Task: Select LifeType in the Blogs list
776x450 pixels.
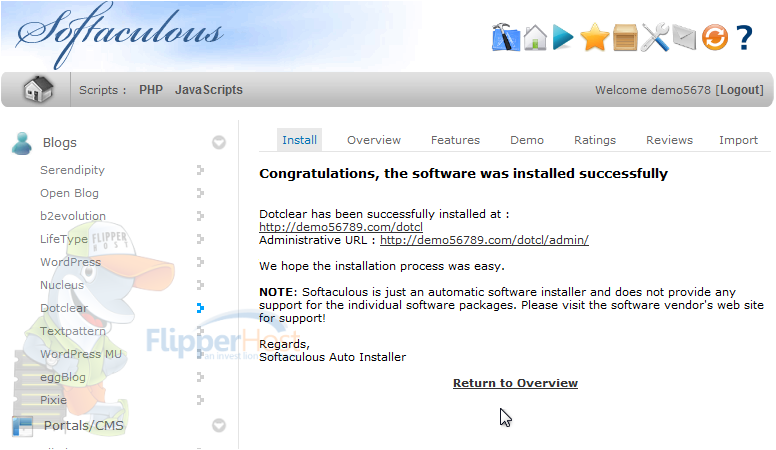Action: pos(64,239)
